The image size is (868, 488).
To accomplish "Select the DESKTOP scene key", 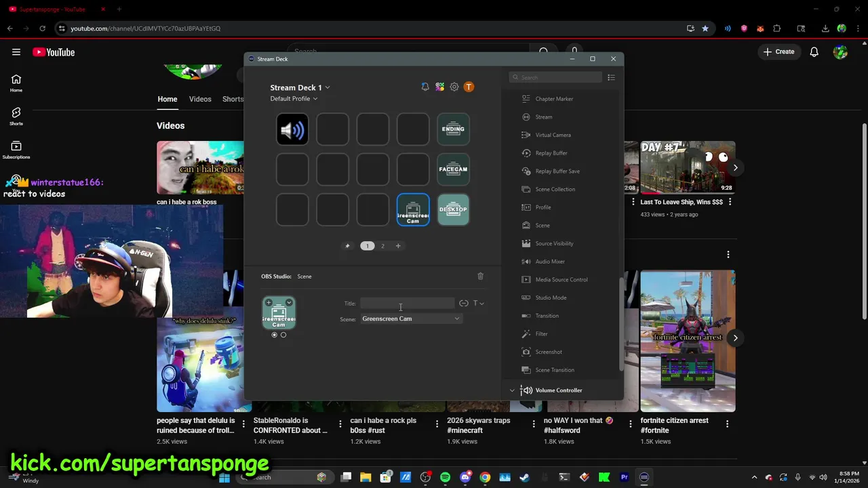I will [453, 209].
